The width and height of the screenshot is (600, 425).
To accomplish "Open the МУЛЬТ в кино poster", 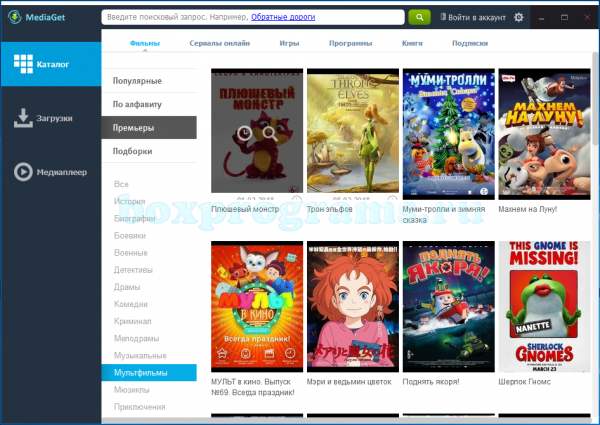I will pos(257,306).
